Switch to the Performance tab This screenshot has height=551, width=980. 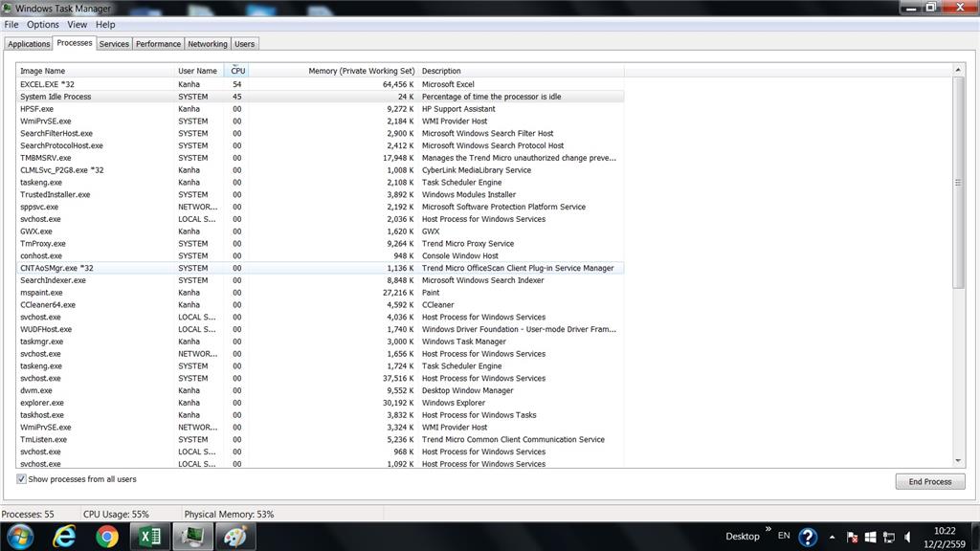[x=158, y=44]
